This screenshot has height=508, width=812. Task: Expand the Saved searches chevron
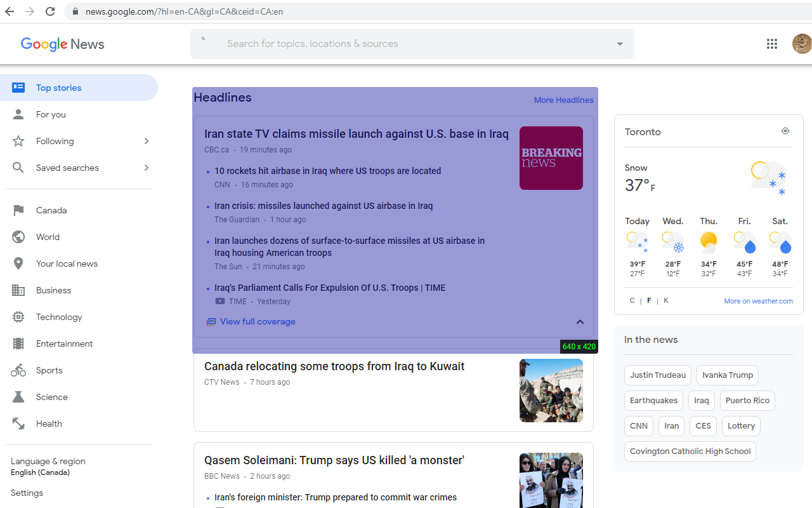147,168
